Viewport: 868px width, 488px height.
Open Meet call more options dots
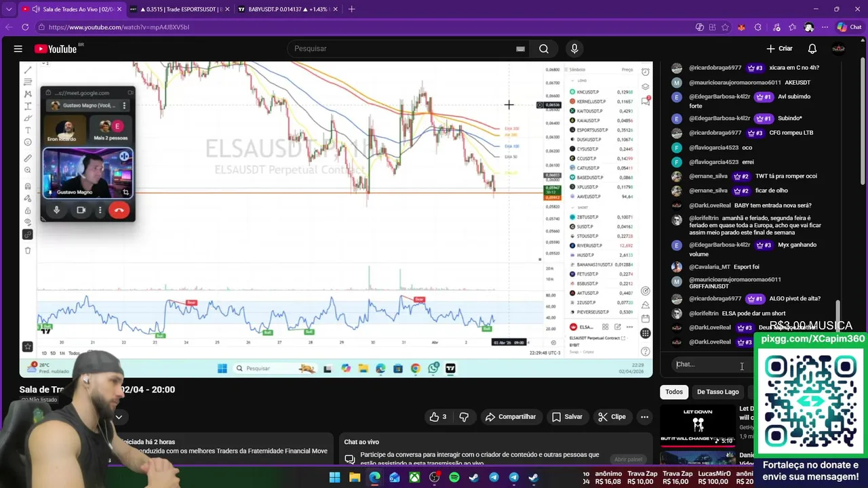click(x=100, y=210)
